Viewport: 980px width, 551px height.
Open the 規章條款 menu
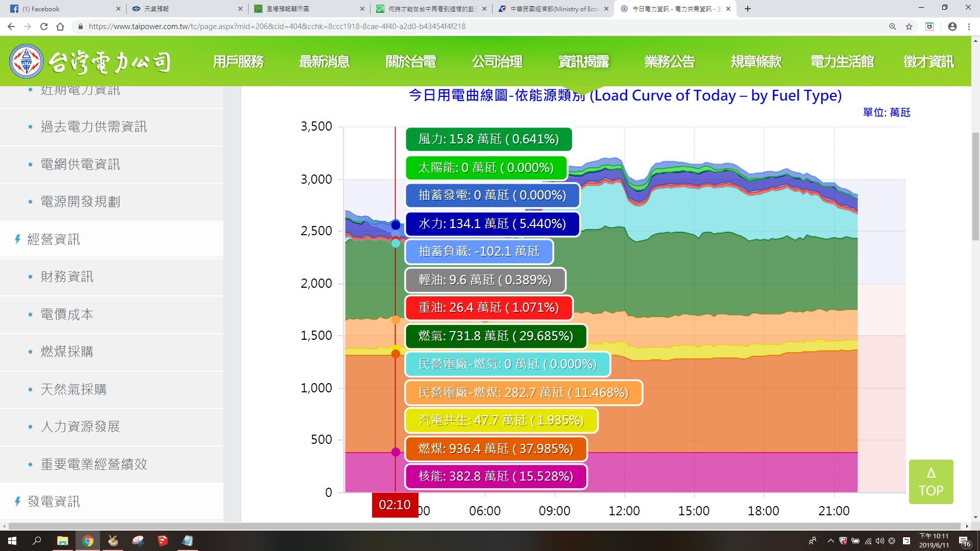(x=756, y=62)
